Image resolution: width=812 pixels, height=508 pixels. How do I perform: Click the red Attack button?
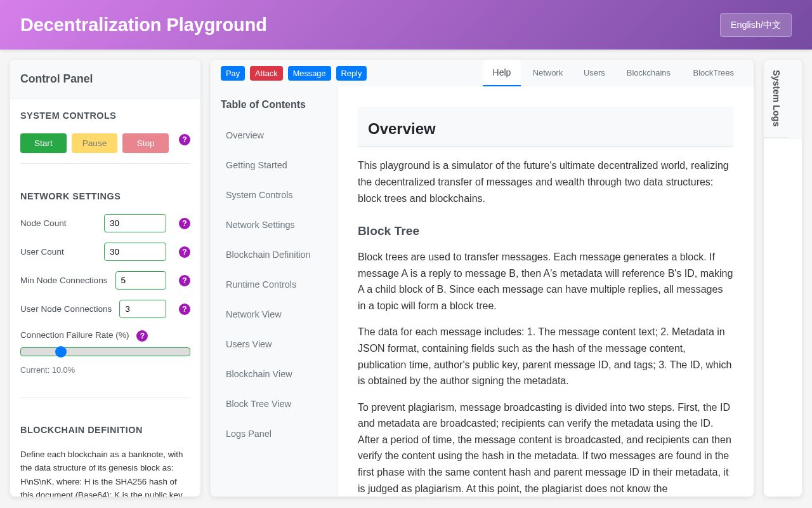[266, 73]
